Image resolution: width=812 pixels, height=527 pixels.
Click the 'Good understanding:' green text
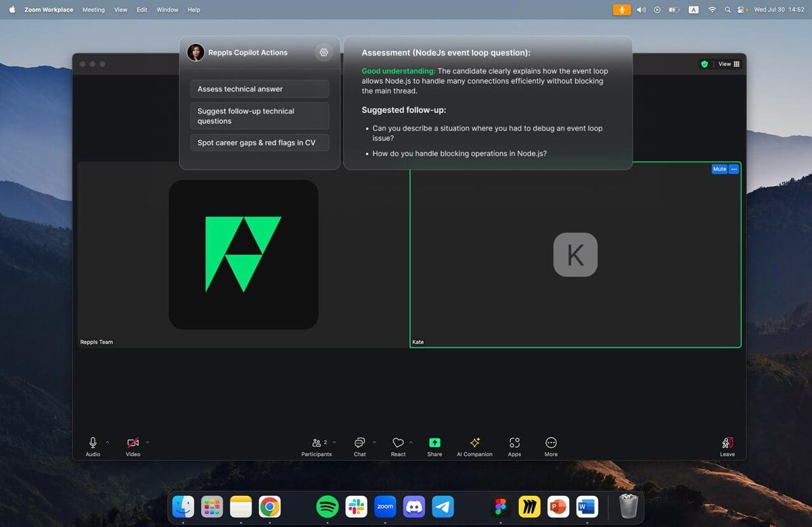click(x=399, y=71)
